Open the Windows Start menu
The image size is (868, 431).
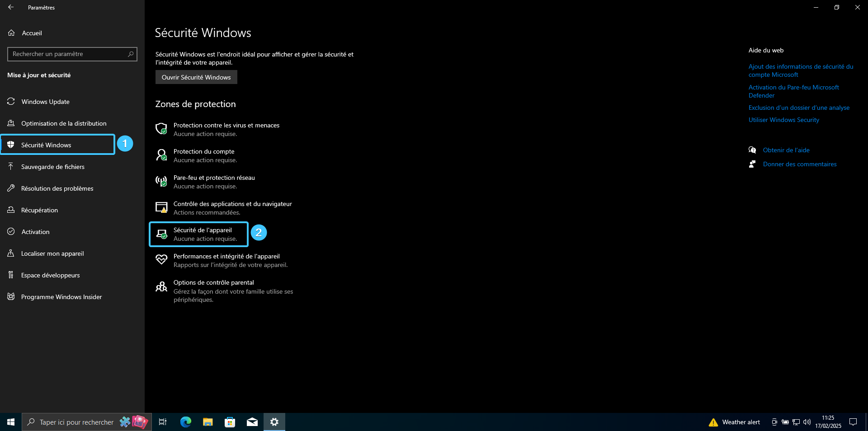tap(11, 422)
